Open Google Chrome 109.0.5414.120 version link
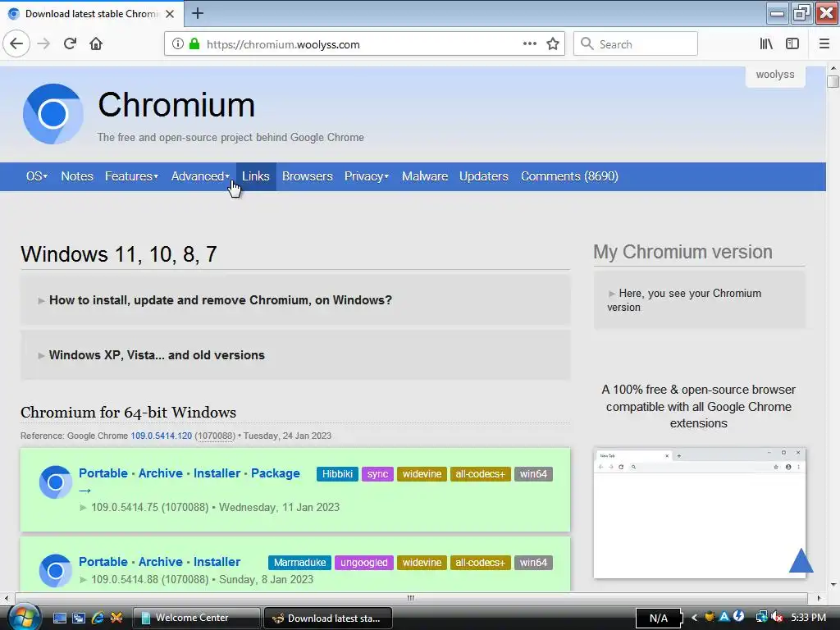This screenshot has height=630, width=840. (162, 436)
